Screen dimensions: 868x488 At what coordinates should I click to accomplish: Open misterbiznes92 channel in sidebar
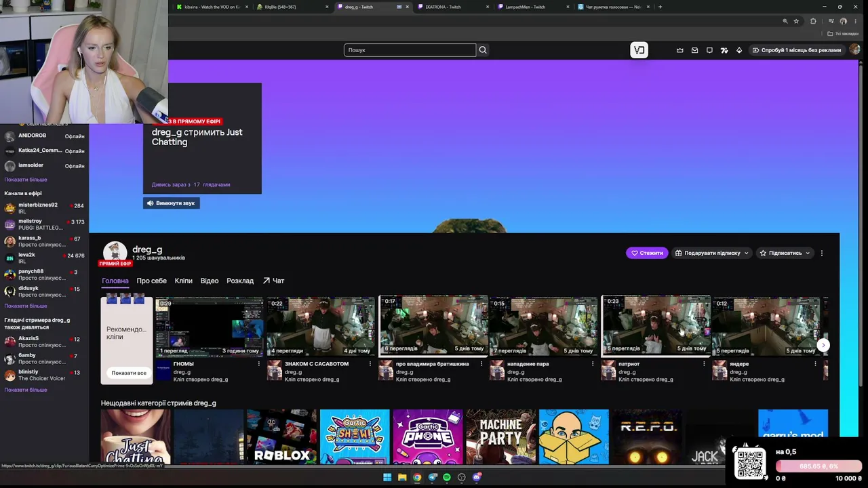click(x=44, y=208)
